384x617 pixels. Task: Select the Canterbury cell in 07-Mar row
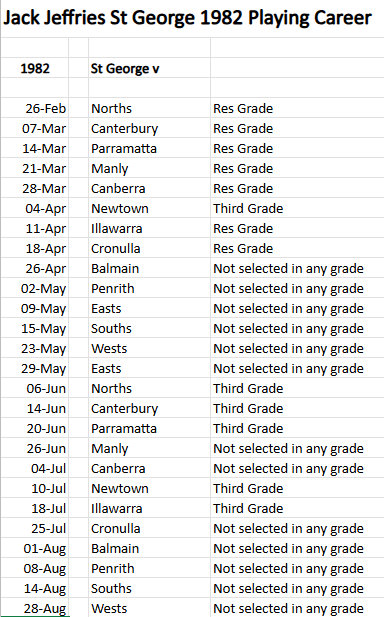click(150, 128)
